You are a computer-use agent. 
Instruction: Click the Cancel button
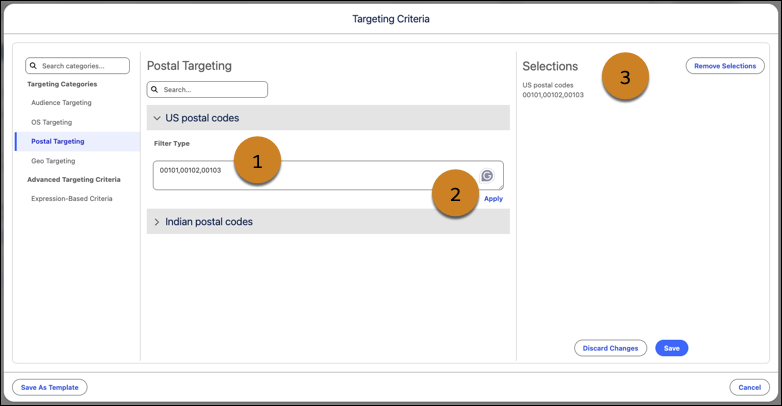[x=750, y=388]
